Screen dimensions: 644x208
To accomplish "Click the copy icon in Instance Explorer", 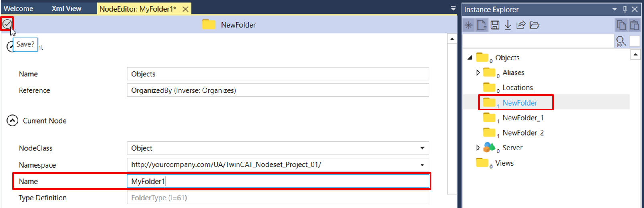I will [x=621, y=25].
